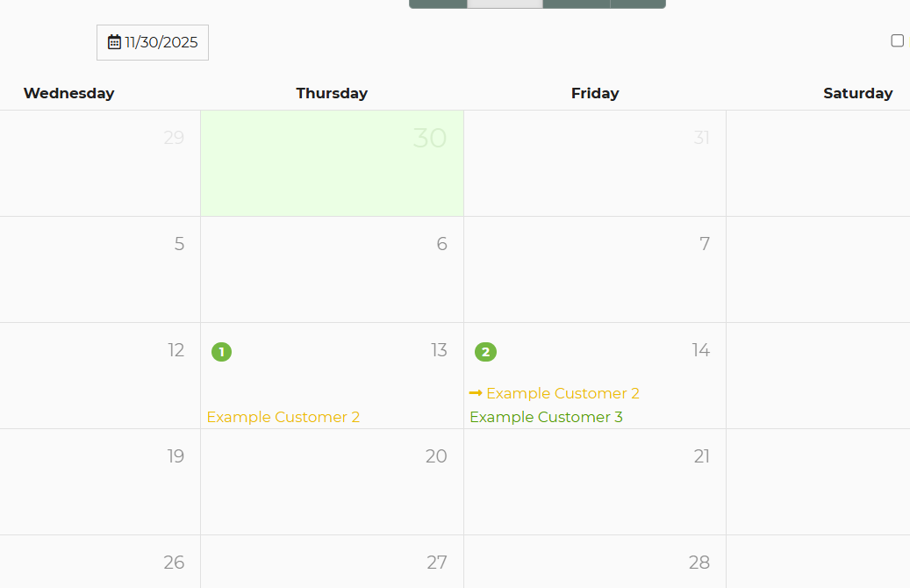Choose day 20 in the calendar grid
This screenshot has width=910, height=588.
[332, 482]
